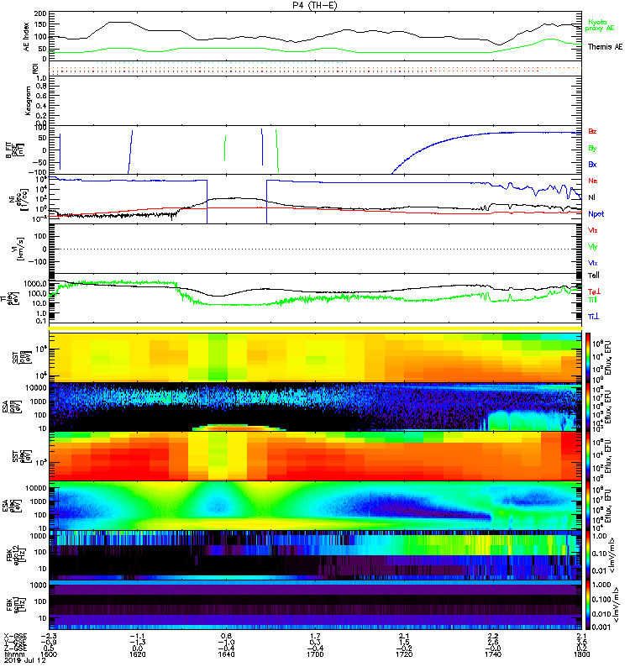Click colorbar beside ESA ion spectrogram

pyautogui.click(x=588, y=407)
